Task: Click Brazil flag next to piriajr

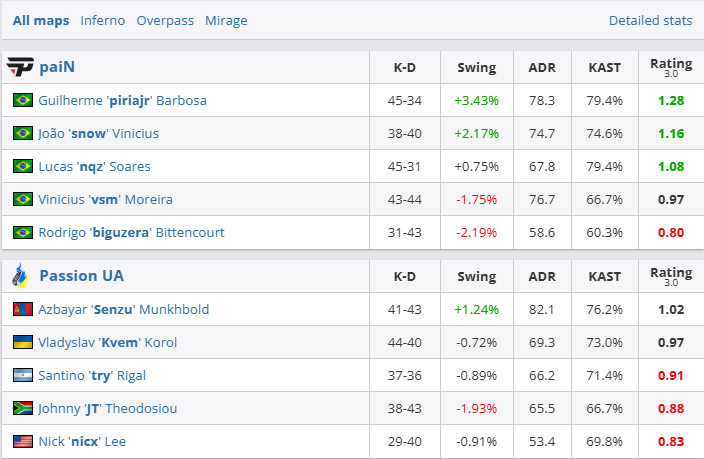Action: tap(22, 100)
